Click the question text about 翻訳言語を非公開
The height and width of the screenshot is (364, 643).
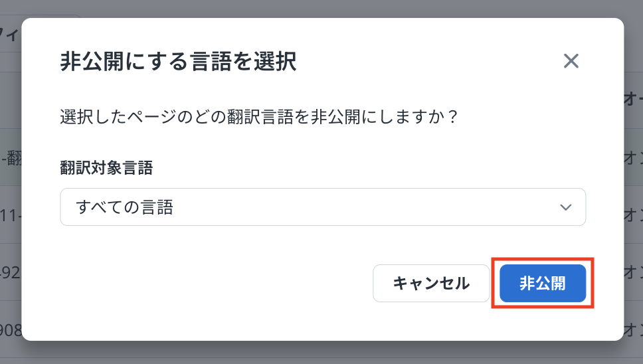coord(260,118)
